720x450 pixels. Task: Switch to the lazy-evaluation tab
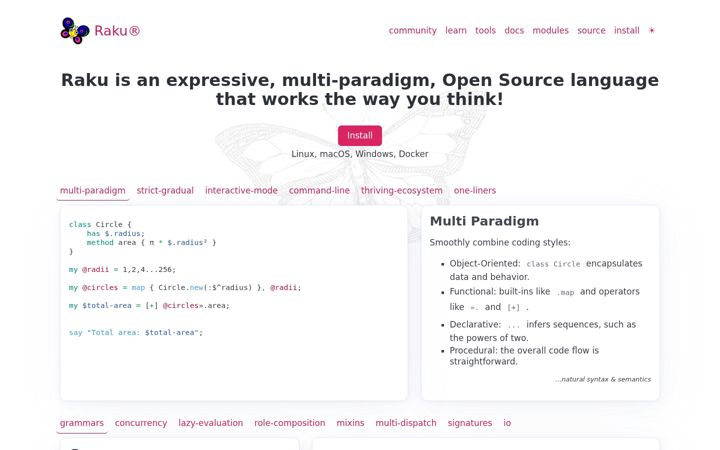(210, 423)
